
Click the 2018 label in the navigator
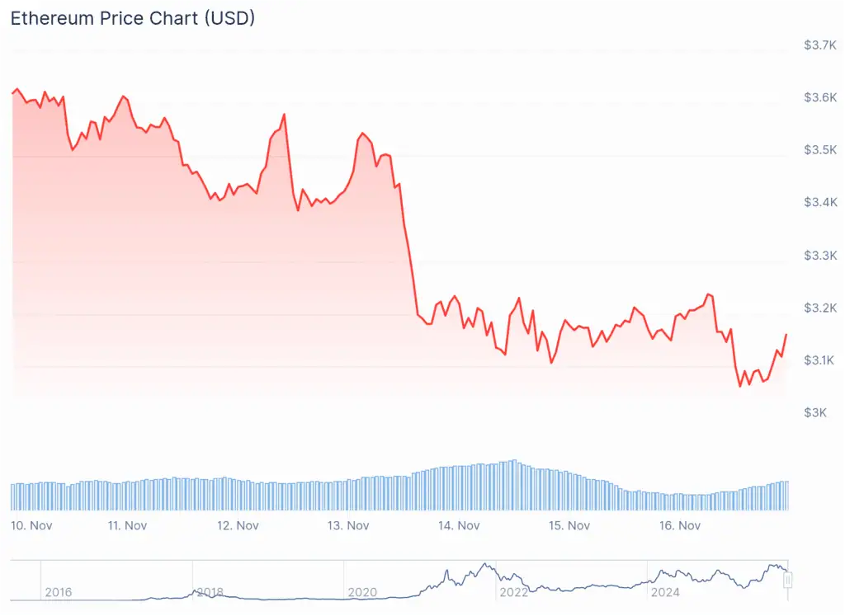click(210, 592)
